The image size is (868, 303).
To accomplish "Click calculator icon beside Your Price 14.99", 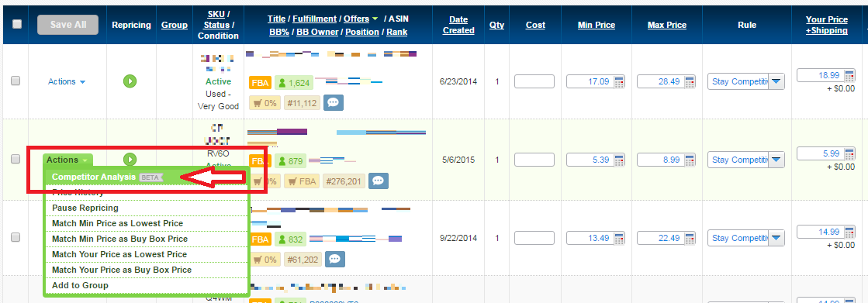I will coord(849,232).
